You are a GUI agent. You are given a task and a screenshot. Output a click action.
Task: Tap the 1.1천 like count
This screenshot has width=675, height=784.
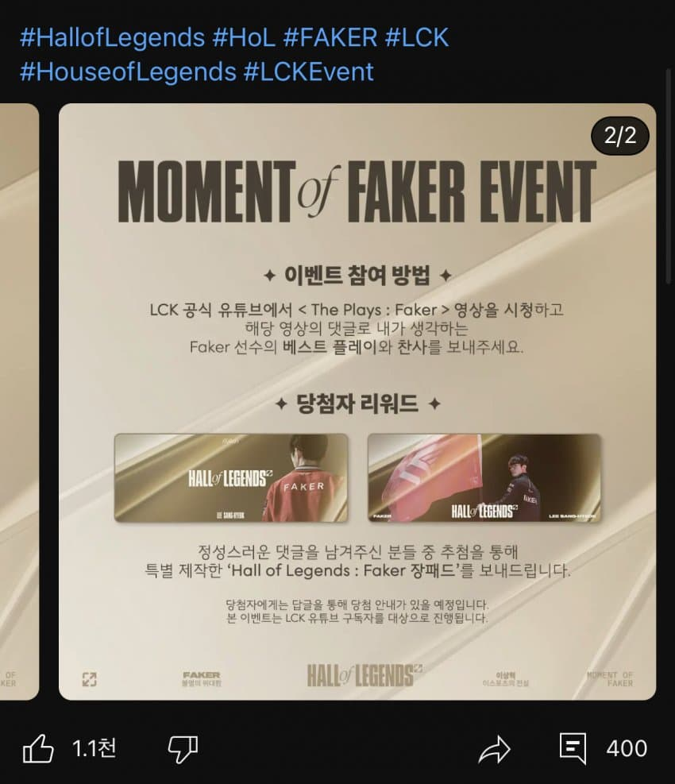[94, 748]
